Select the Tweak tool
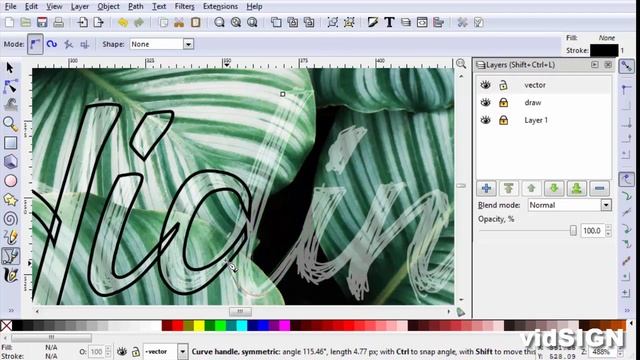Screen dimensions: 640x360 (x=10, y=104)
